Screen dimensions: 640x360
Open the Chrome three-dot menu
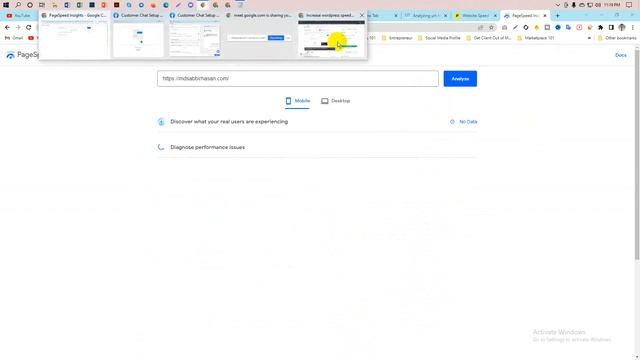(x=633, y=27)
